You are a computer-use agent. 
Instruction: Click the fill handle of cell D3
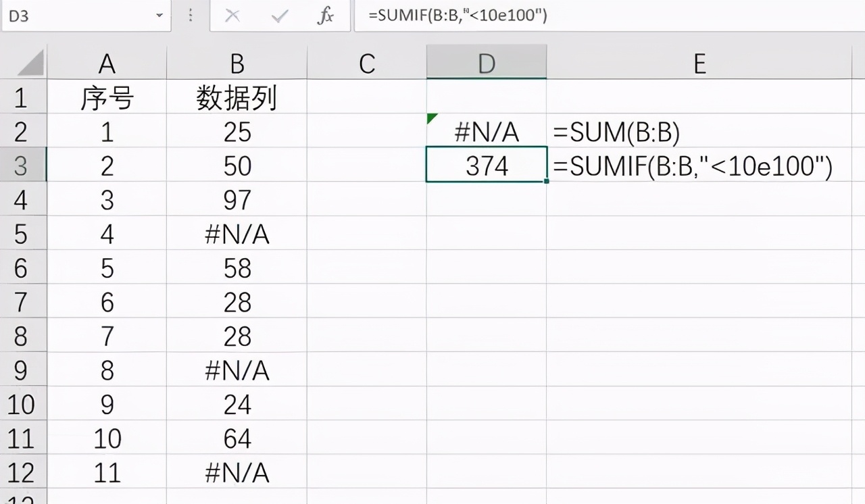coord(546,181)
